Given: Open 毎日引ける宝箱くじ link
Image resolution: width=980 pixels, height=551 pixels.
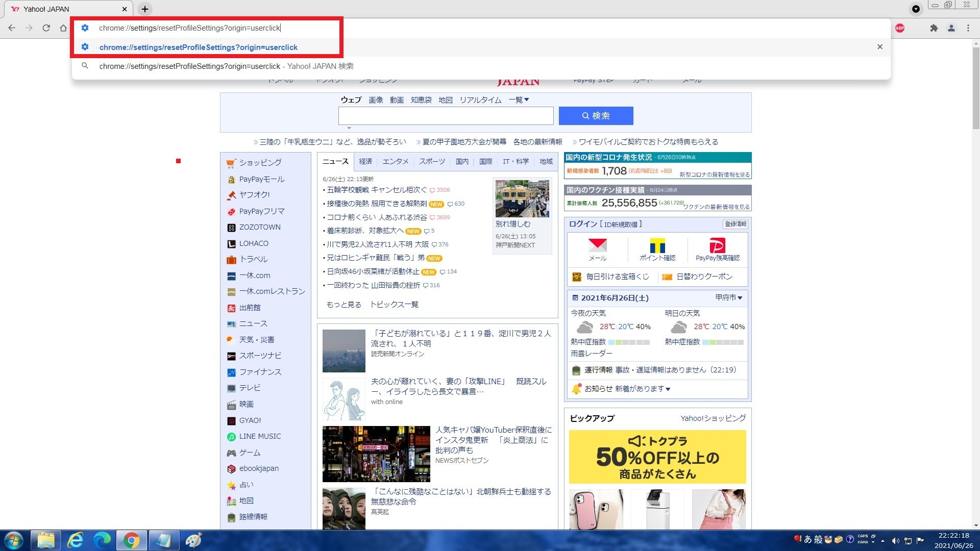Looking at the screenshot, I should point(611,277).
